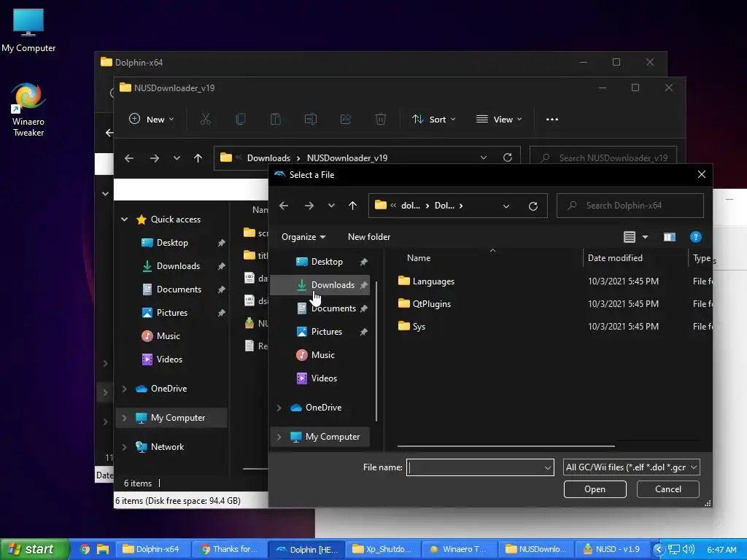The width and height of the screenshot is (747, 560).
Task: Select Desktop in Select a File sidebar
Action: tap(321, 262)
